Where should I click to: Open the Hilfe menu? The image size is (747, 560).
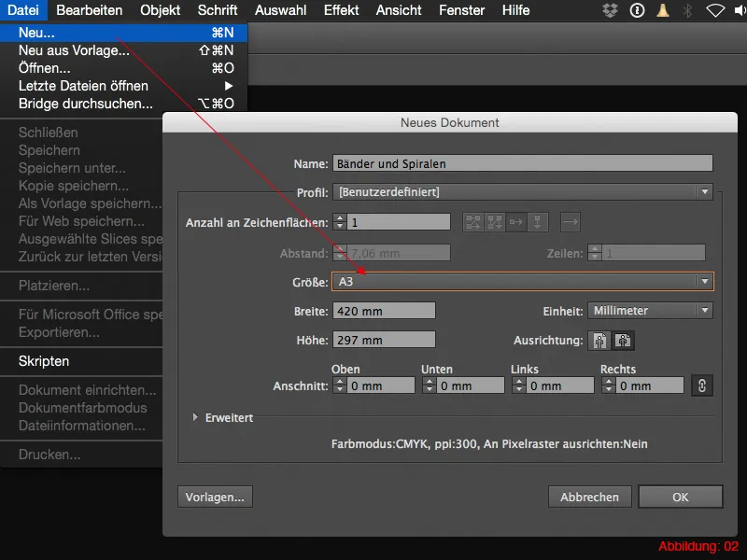click(516, 10)
